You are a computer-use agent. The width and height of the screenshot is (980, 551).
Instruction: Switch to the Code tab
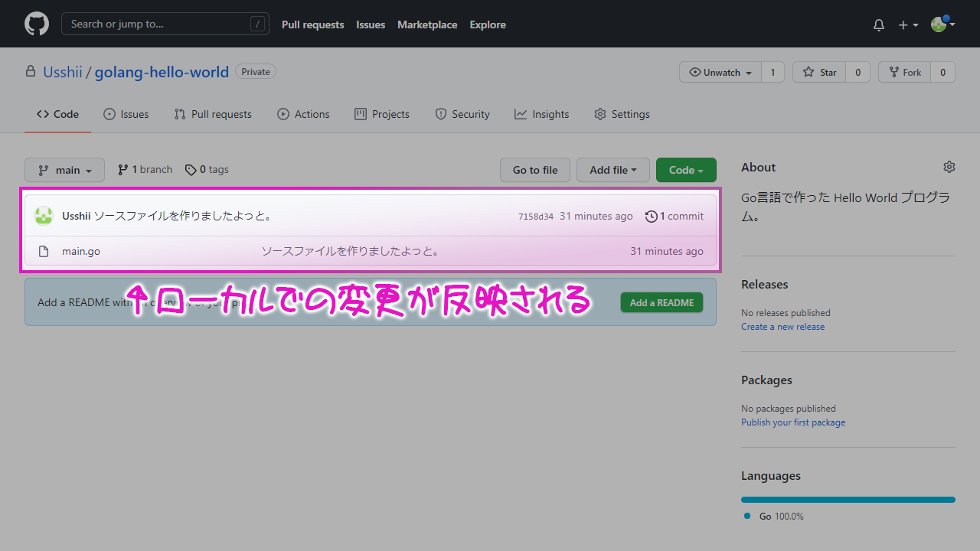pos(57,114)
